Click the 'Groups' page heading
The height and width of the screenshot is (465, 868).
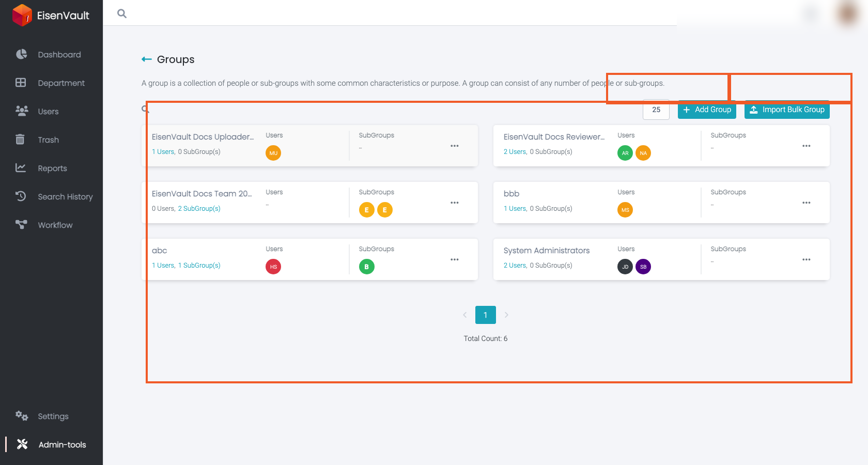pyautogui.click(x=176, y=59)
